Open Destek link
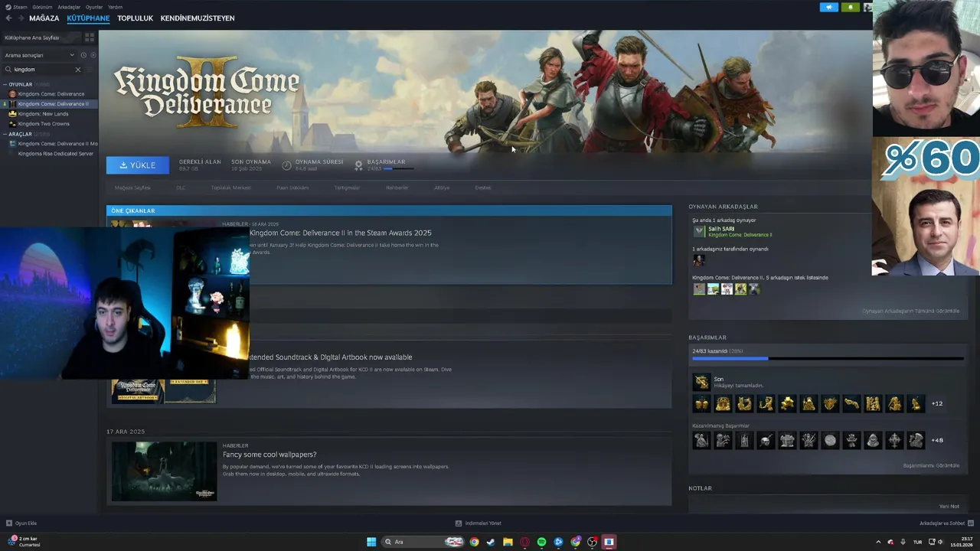Viewport: 980px width, 551px height. click(483, 187)
